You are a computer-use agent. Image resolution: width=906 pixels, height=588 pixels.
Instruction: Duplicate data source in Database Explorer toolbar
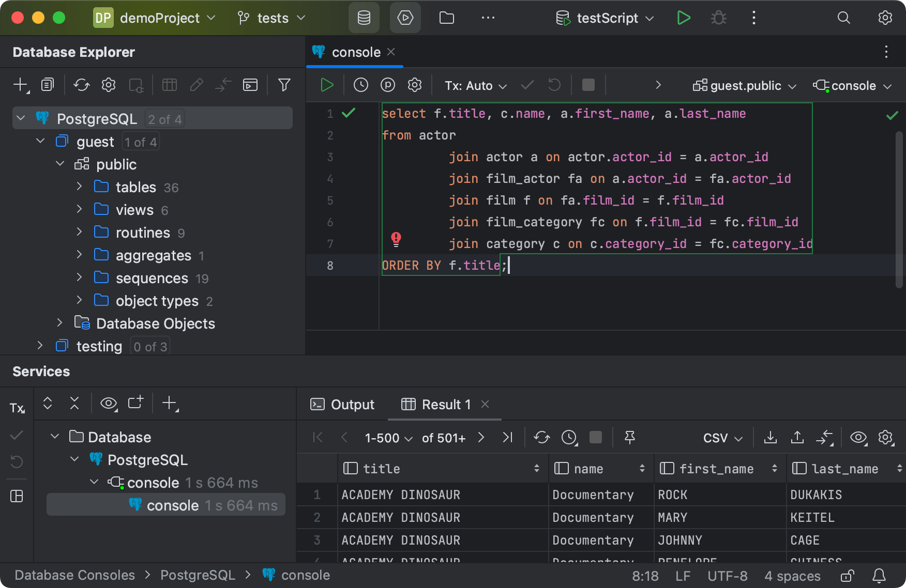[47, 85]
